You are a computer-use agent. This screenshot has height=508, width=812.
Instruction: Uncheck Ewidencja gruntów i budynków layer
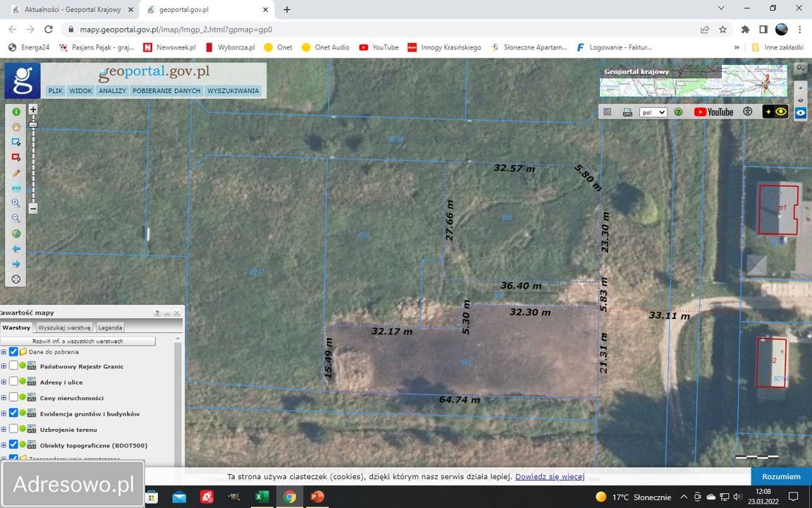click(13, 413)
